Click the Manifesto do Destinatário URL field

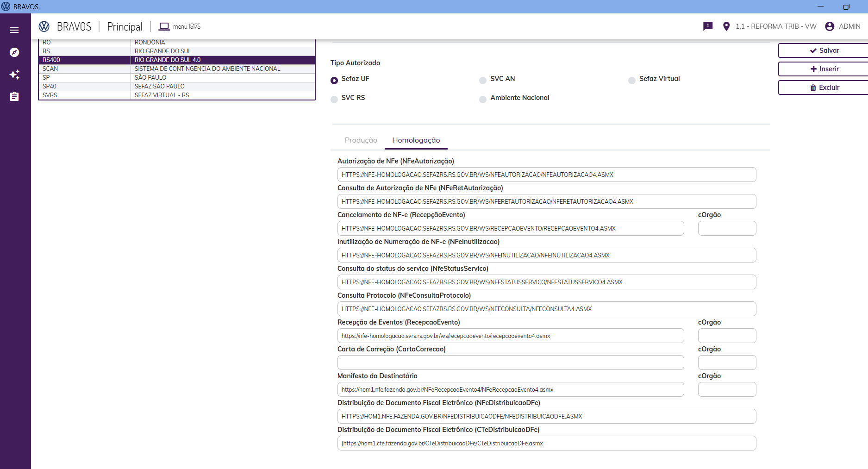[x=511, y=389]
